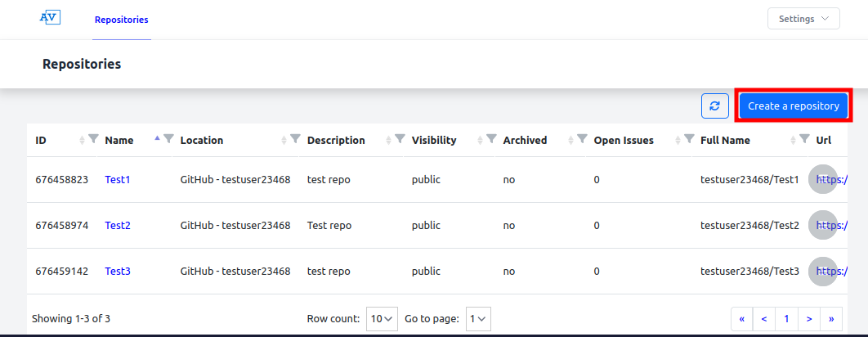Image resolution: width=868 pixels, height=337 pixels.
Task: Sort by Location using sort arrows
Action: point(284,140)
